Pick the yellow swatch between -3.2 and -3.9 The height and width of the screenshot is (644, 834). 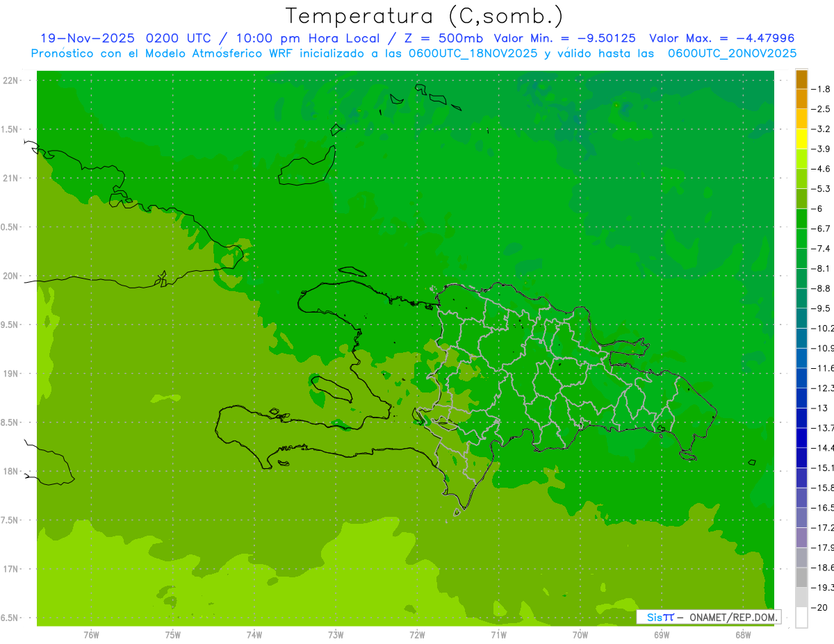coord(801,139)
